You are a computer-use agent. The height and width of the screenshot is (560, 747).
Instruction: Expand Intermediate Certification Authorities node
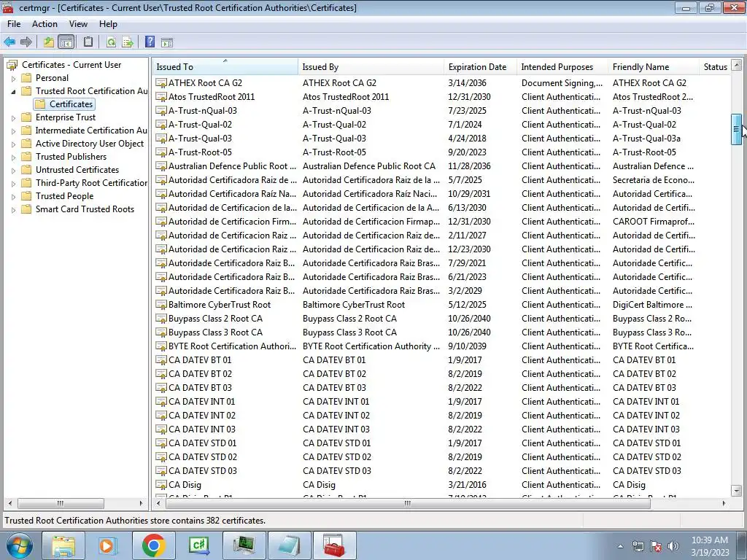(13, 131)
